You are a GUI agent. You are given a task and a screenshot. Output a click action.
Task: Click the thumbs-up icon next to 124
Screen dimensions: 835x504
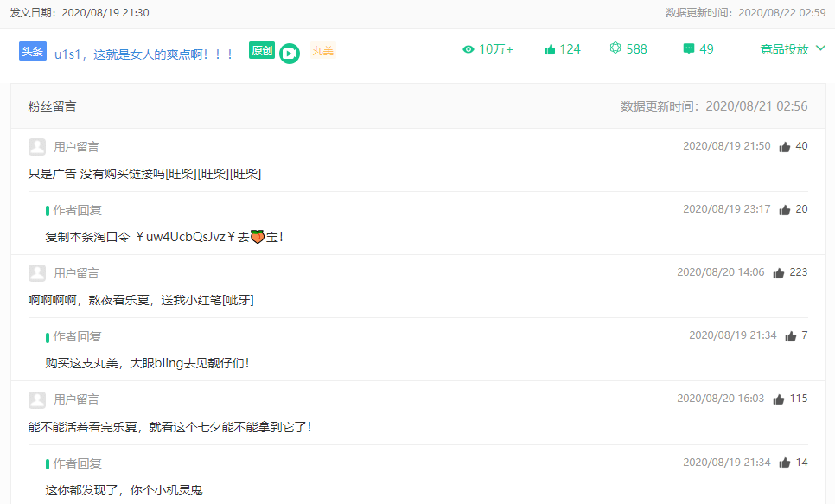point(550,49)
